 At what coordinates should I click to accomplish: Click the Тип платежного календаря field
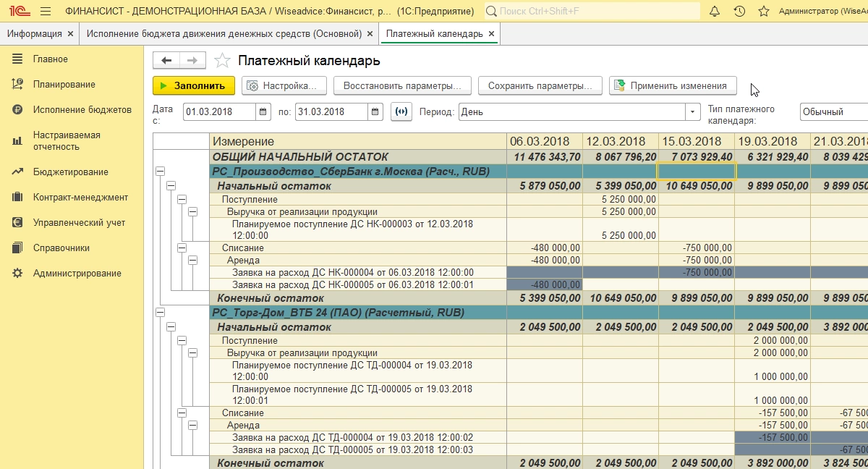coord(832,112)
